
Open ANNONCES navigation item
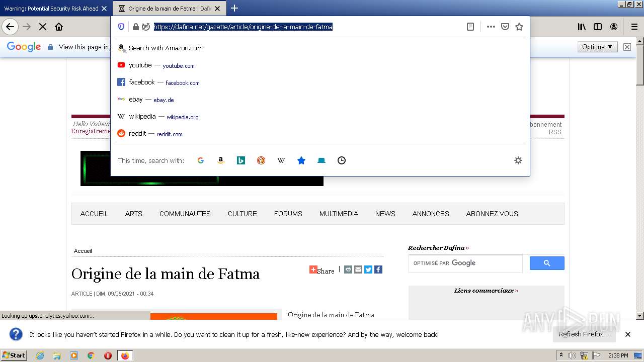click(431, 214)
